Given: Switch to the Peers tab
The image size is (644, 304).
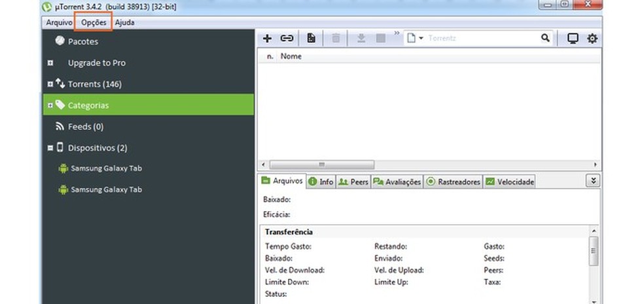Looking at the screenshot, I should 353,182.
